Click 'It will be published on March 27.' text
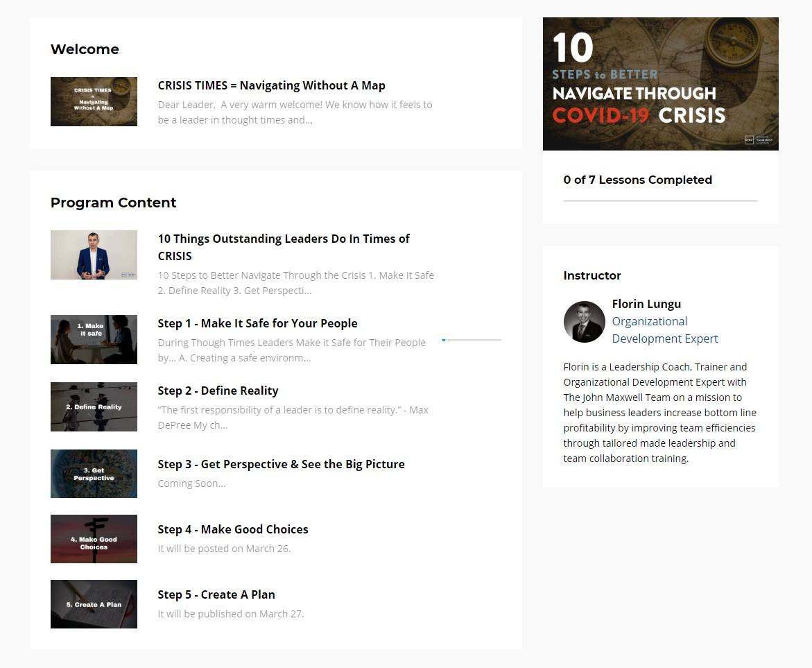 pyautogui.click(x=231, y=614)
